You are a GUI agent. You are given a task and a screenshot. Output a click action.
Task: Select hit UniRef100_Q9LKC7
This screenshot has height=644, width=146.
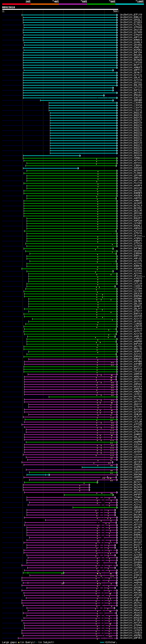coord(131,77)
